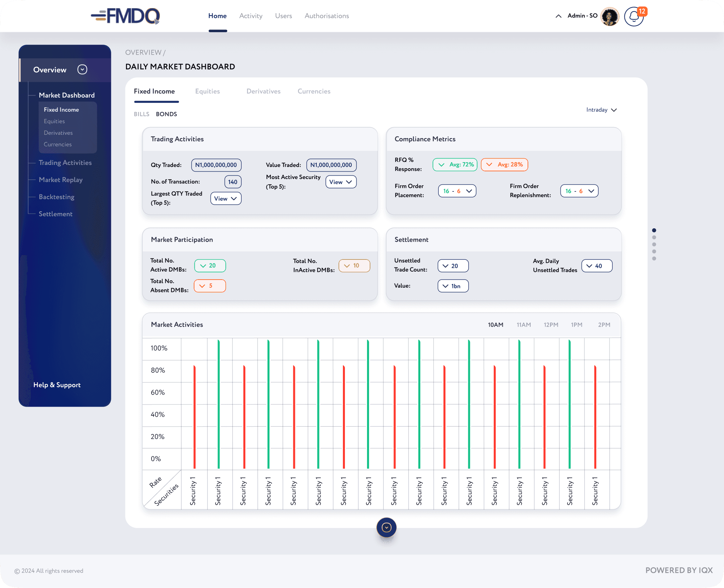
Task: Expand the Avg: 28% RFQ response chip
Action: coord(504,165)
